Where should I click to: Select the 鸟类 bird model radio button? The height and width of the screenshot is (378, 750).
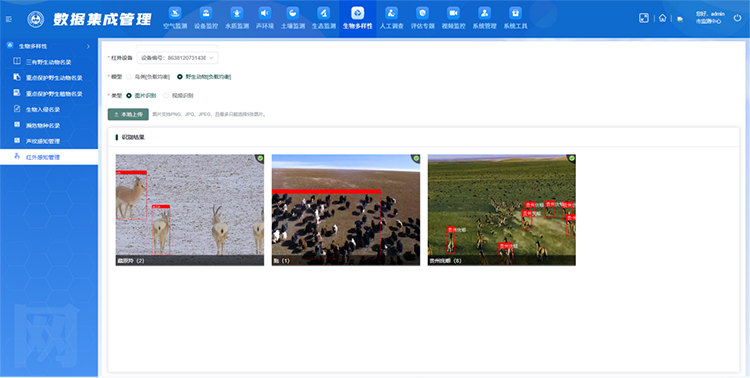coord(129,77)
